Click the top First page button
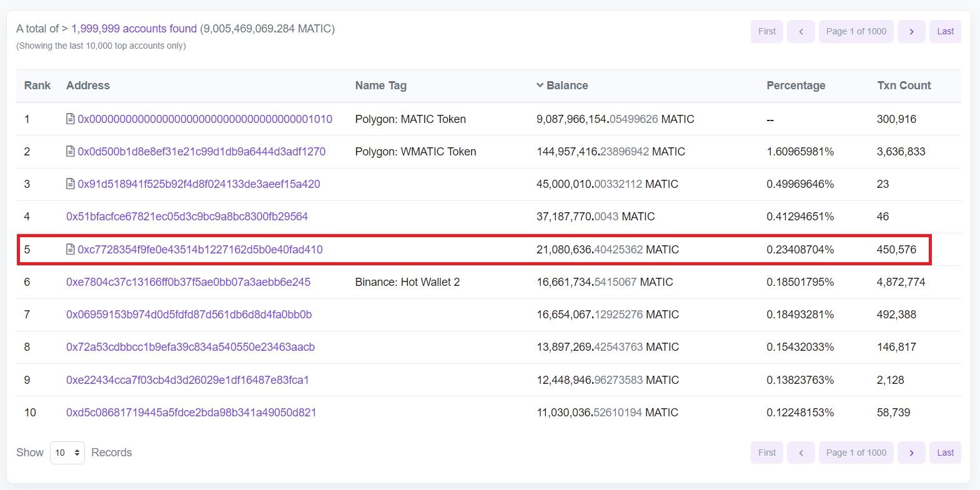 click(766, 31)
